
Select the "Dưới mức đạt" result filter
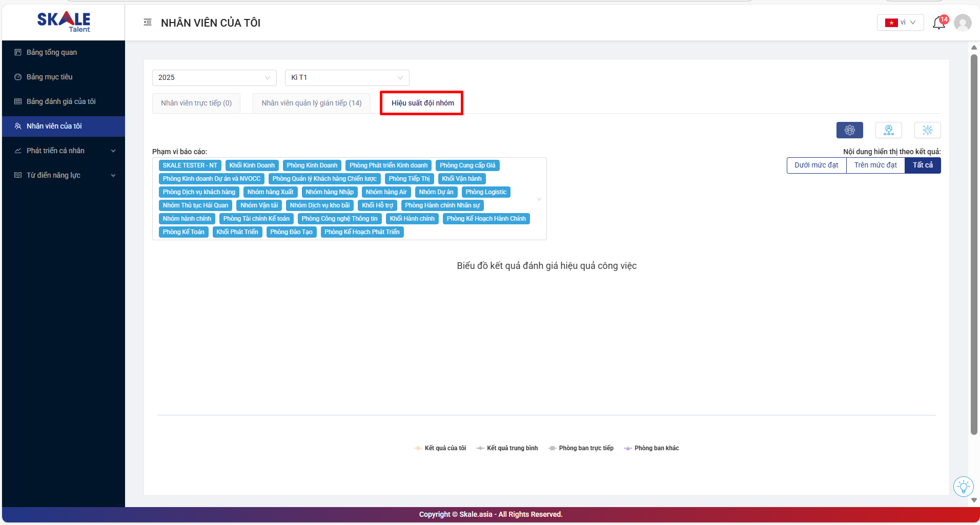(816, 165)
